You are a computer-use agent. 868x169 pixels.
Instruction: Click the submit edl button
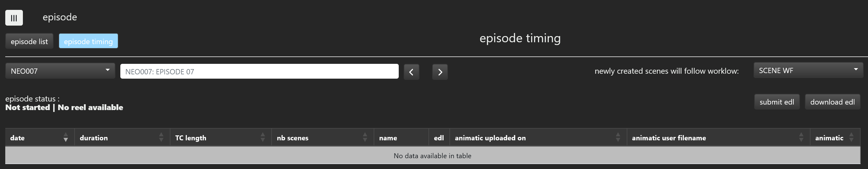tap(776, 102)
